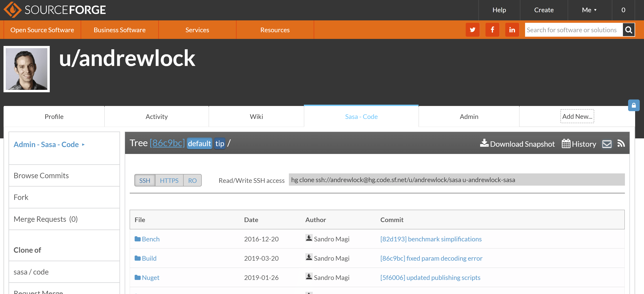Click the Create link in header
The image size is (644, 294).
pos(544,10)
